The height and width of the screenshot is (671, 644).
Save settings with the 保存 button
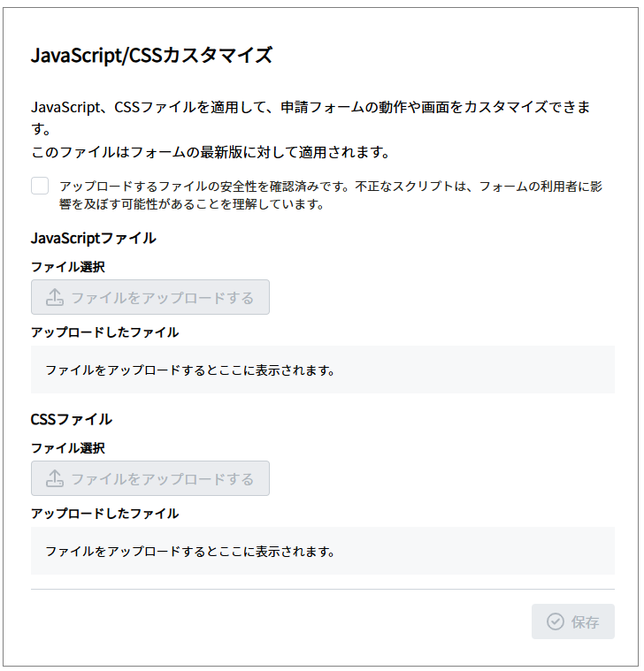tap(573, 621)
